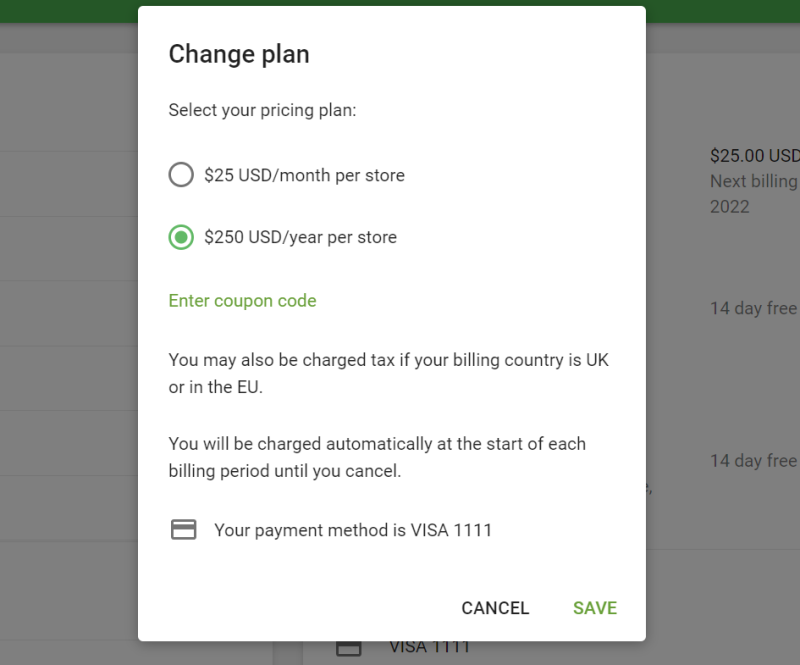Click the card icon behind the dialog's bottom edge

point(348,648)
